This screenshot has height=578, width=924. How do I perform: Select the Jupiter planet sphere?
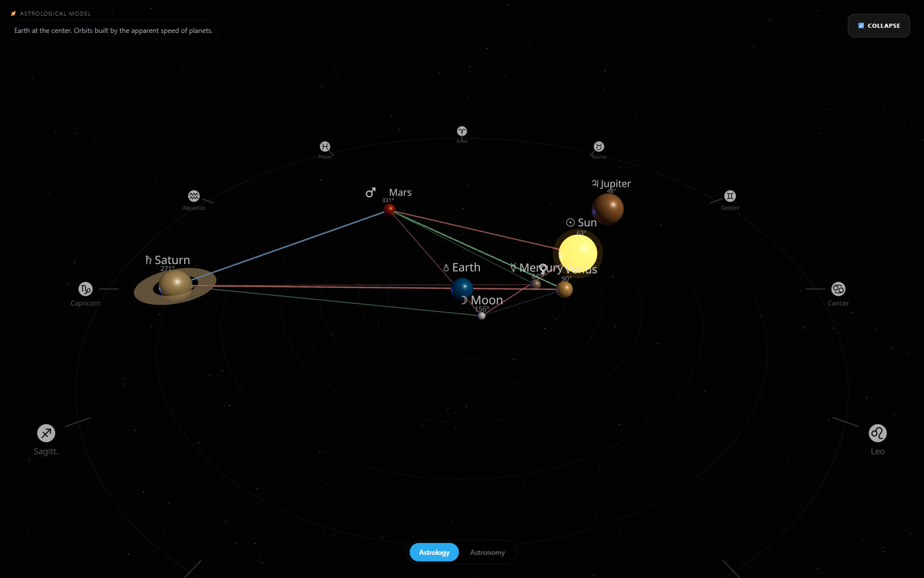(x=608, y=209)
